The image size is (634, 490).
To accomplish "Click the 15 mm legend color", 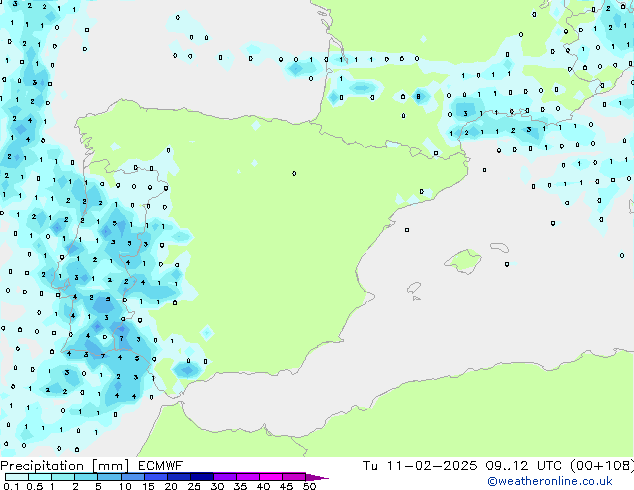I will pos(155,477).
